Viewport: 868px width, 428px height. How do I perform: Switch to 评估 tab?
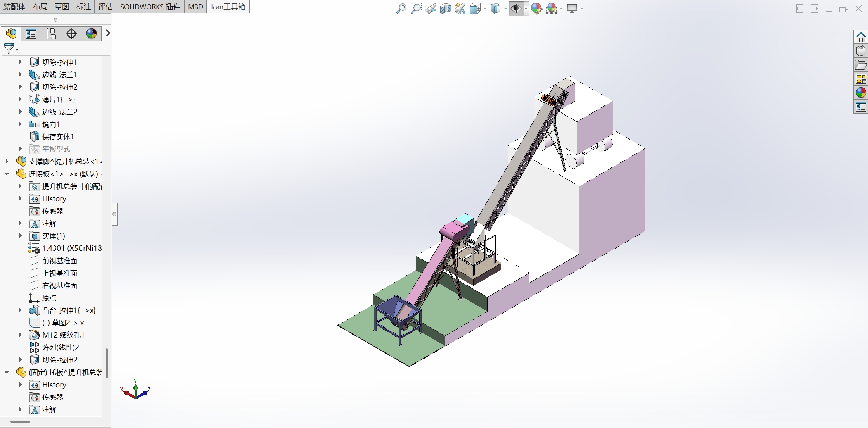[105, 7]
